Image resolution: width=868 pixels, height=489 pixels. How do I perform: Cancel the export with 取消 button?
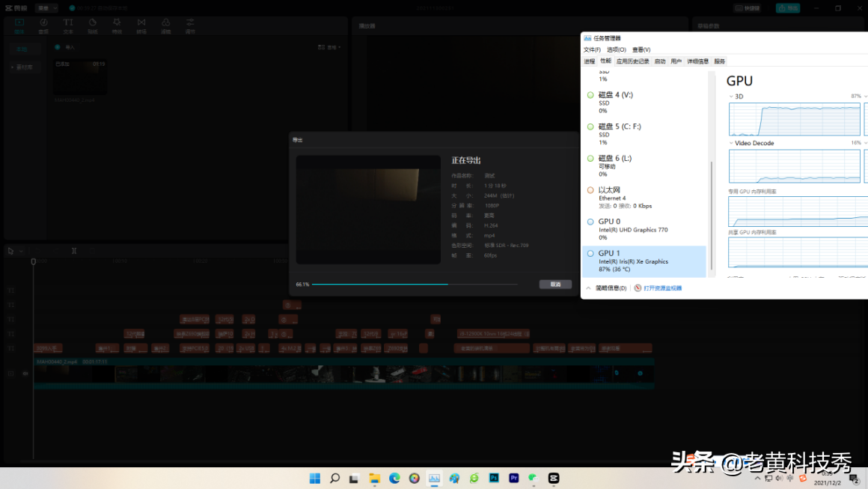tap(555, 284)
